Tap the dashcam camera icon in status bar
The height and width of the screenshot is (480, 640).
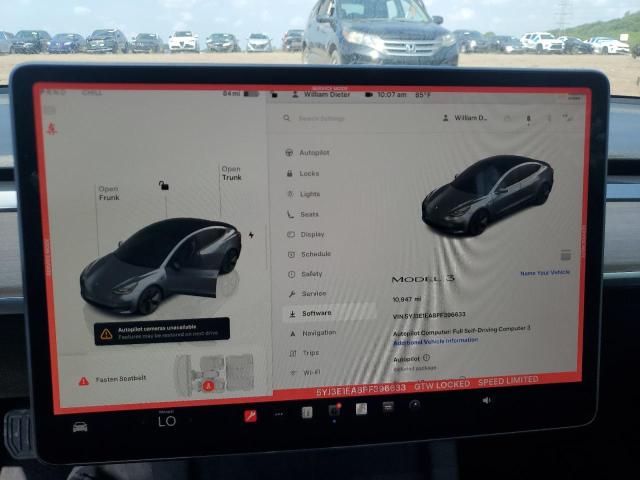[x=369, y=95]
